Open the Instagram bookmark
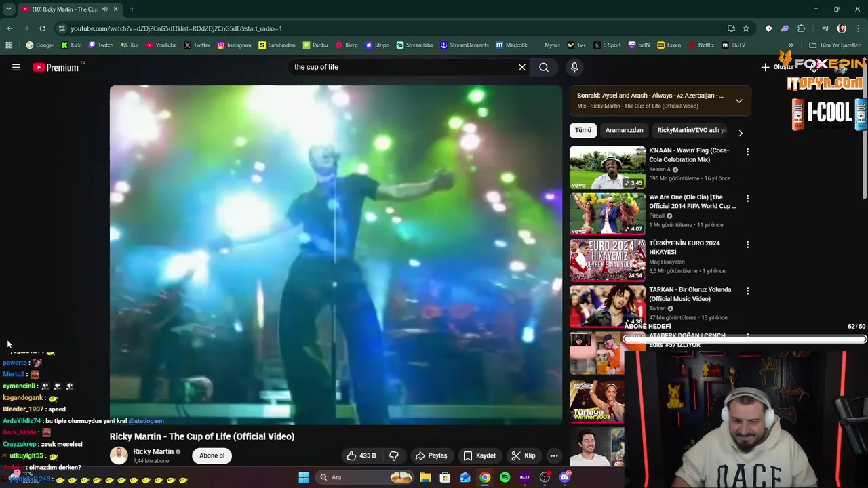This screenshot has width=868, height=488. [x=234, y=45]
